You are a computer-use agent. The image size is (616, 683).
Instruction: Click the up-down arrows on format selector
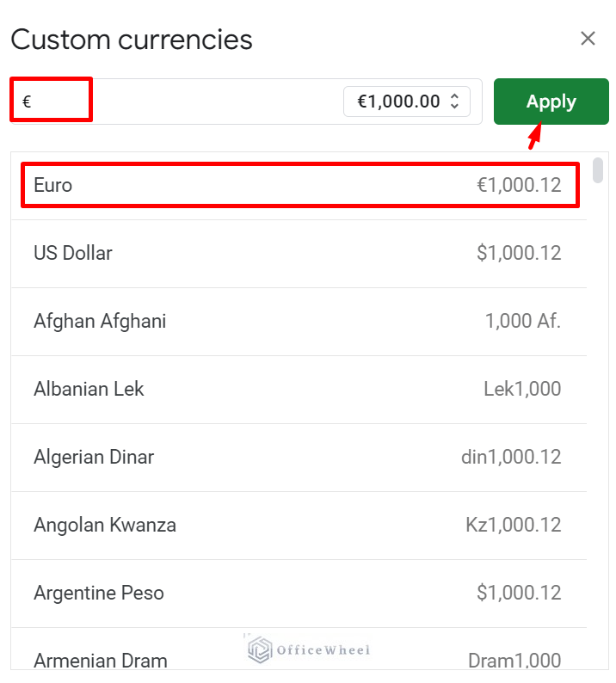point(455,102)
